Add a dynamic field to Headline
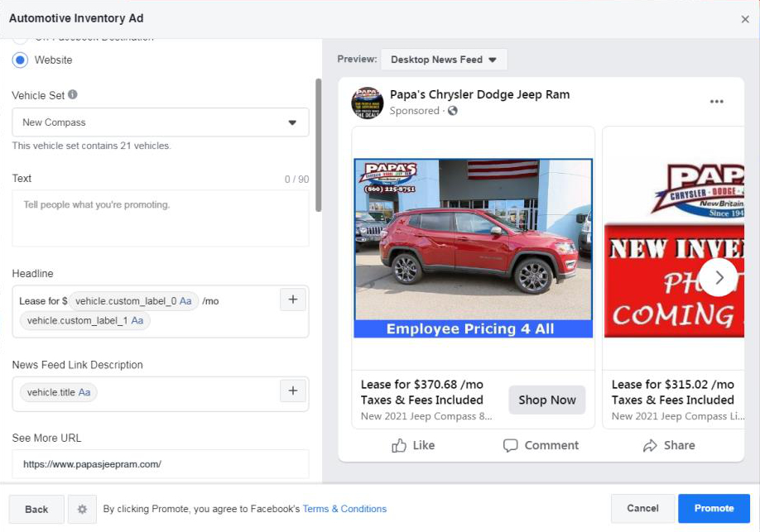This screenshot has height=532, width=760. 293,300
